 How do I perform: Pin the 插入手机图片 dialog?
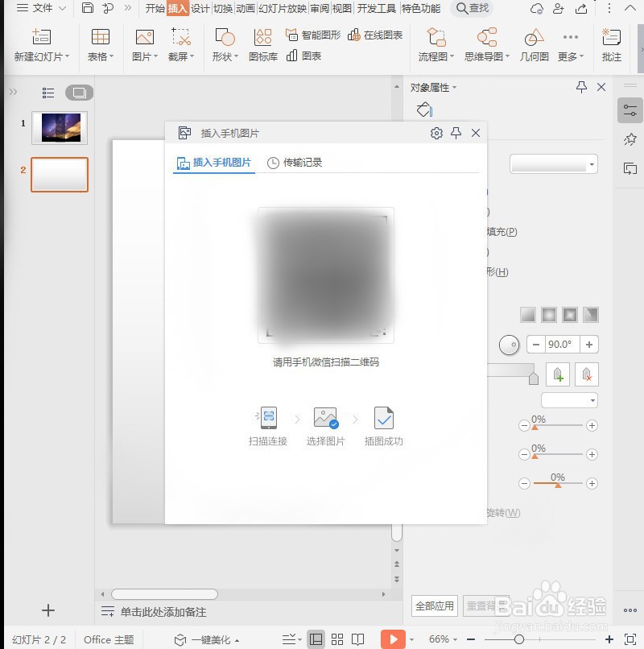456,133
